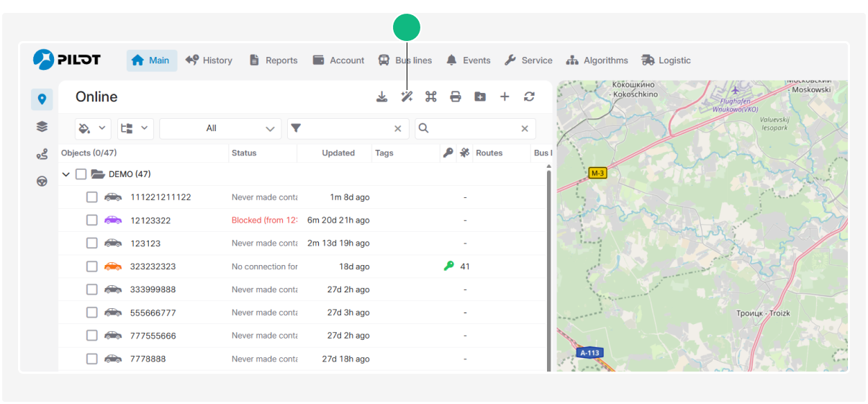Image resolution: width=868 pixels, height=404 pixels.
Task: Open the layers panel in left sidebar
Action: [42, 127]
